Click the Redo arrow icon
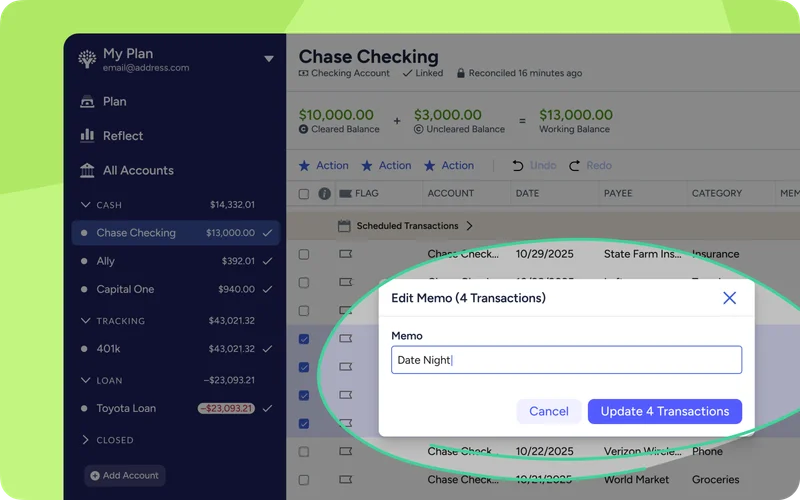This screenshot has width=800, height=500. click(x=574, y=165)
